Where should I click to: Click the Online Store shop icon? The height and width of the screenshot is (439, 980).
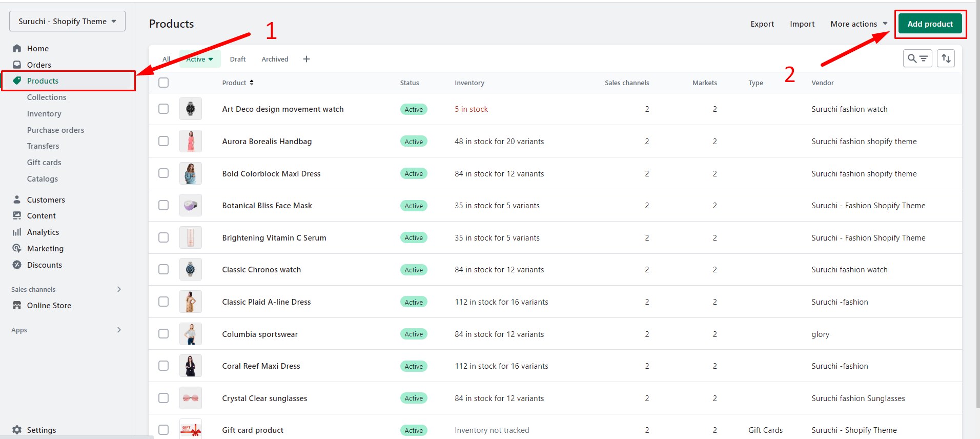pos(17,305)
